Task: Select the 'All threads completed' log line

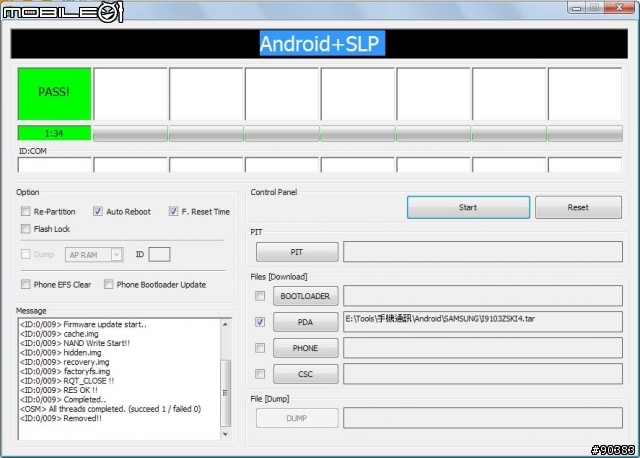Action: tap(110, 409)
